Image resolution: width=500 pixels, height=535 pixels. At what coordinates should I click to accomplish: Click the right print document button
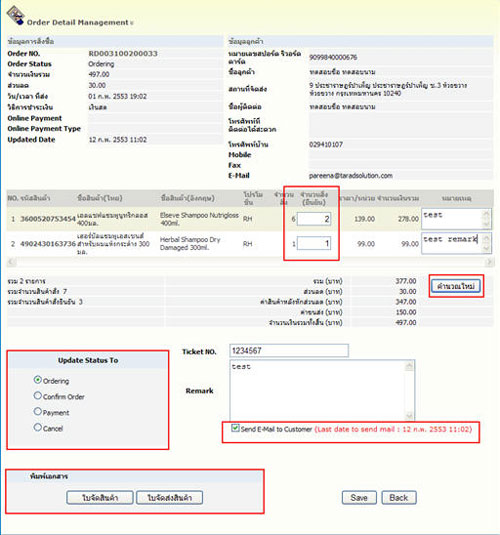[169, 498]
